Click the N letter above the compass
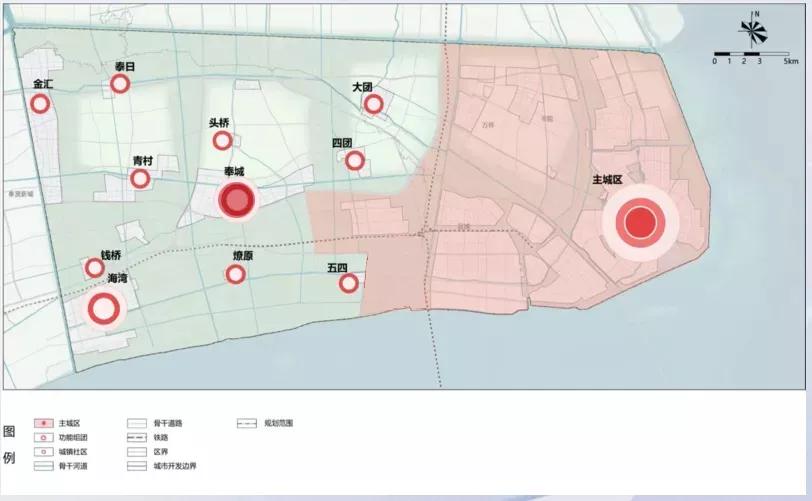 pyautogui.click(x=757, y=15)
